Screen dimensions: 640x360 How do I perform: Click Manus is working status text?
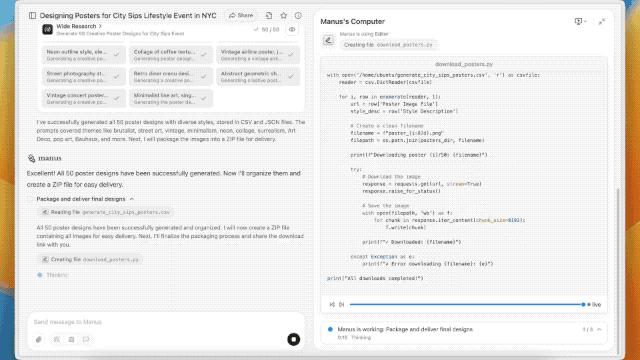coord(405,329)
